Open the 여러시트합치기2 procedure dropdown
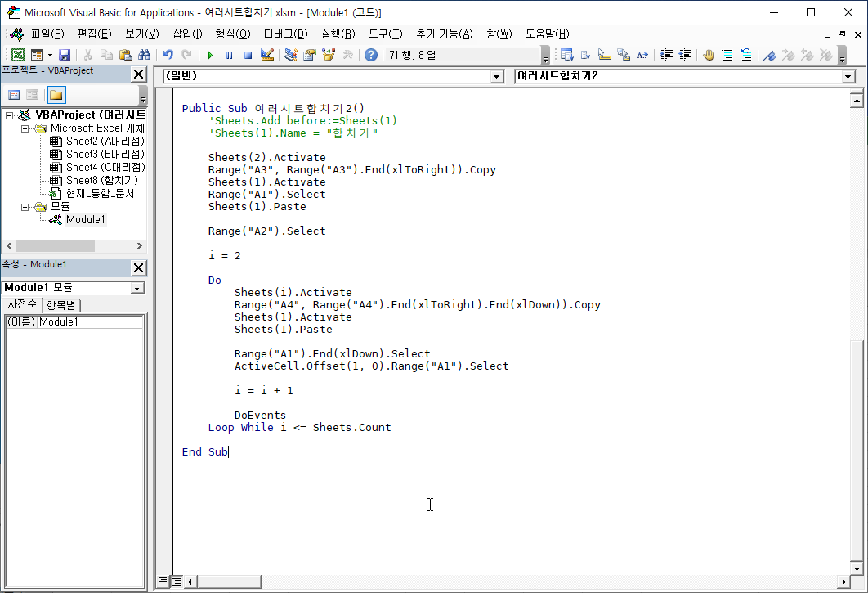868x593 pixels. [x=848, y=77]
